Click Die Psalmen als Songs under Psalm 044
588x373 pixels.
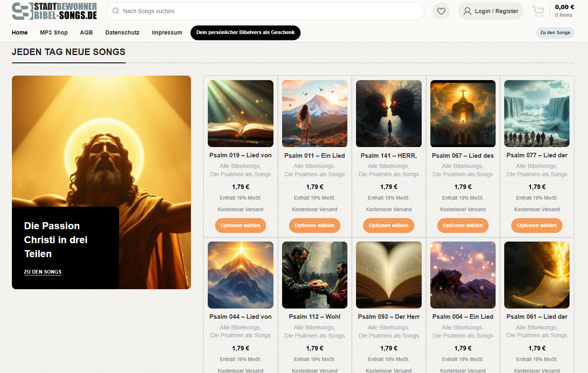240,336
